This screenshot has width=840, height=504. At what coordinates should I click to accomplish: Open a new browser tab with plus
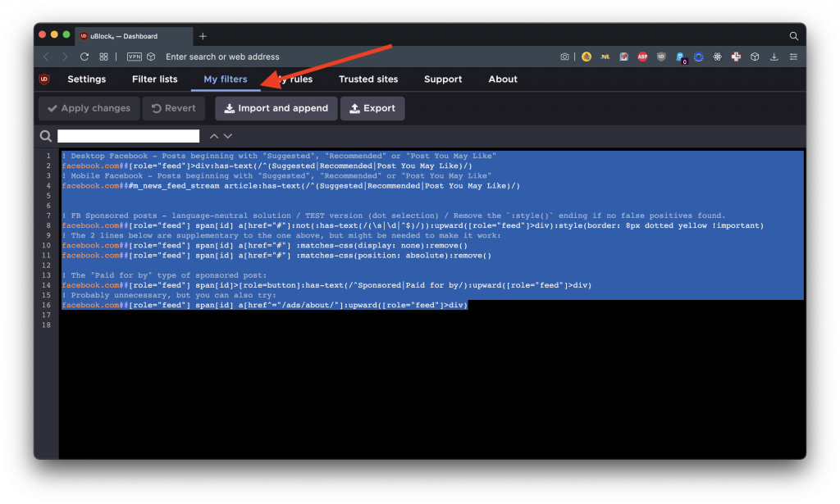click(203, 36)
